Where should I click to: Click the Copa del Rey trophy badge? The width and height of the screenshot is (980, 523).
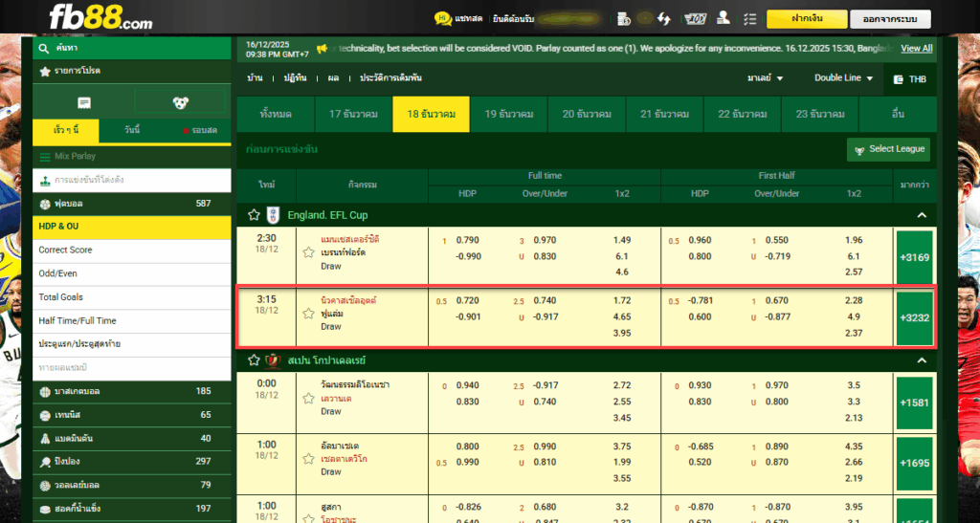(x=273, y=360)
